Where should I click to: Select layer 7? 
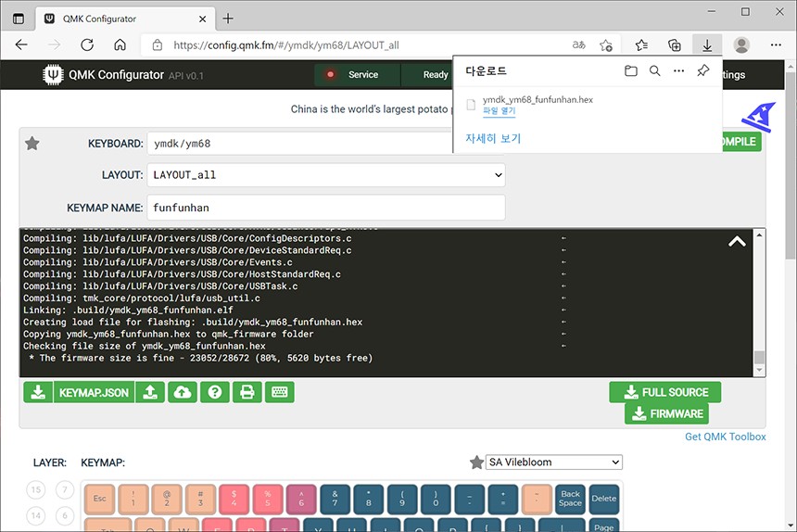[65, 489]
